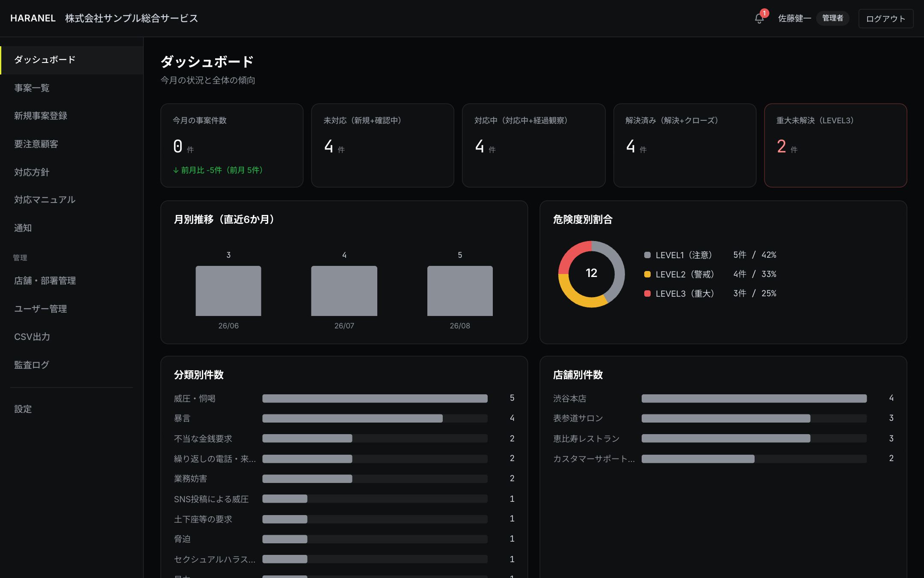Open 対応方針 menu item
This screenshot has width=924, height=578.
click(x=72, y=172)
